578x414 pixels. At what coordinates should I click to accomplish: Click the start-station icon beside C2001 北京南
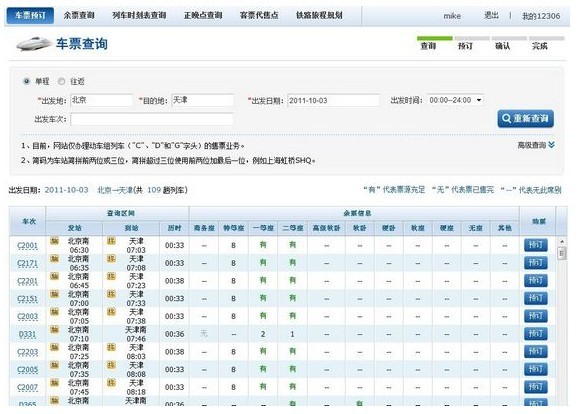(x=55, y=241)
